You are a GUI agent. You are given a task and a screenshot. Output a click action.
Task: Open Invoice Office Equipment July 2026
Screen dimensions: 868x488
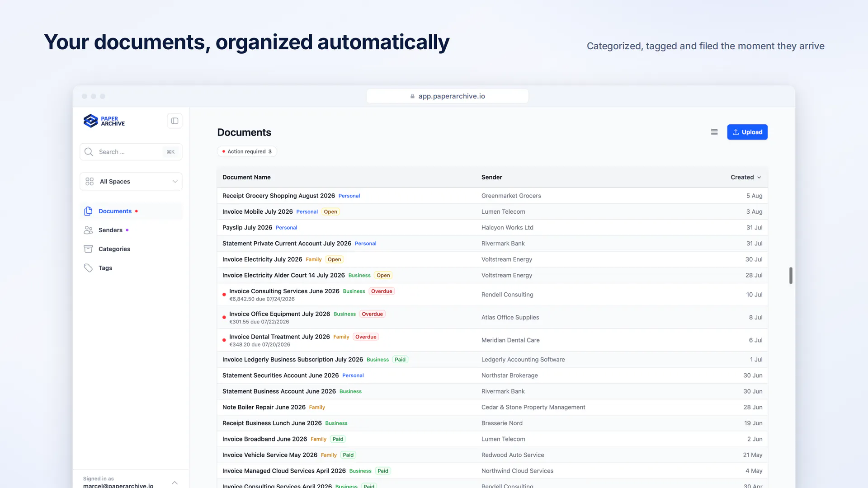[x=279, y=314]
